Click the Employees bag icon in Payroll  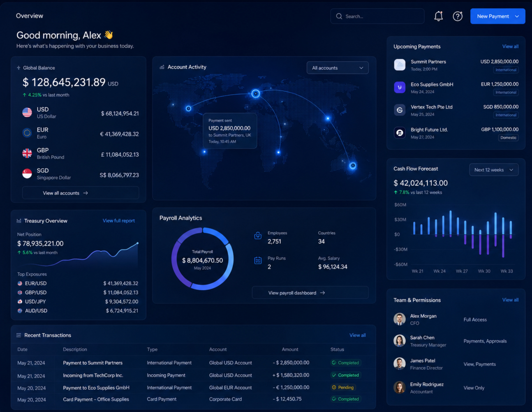tap(258, 236)
